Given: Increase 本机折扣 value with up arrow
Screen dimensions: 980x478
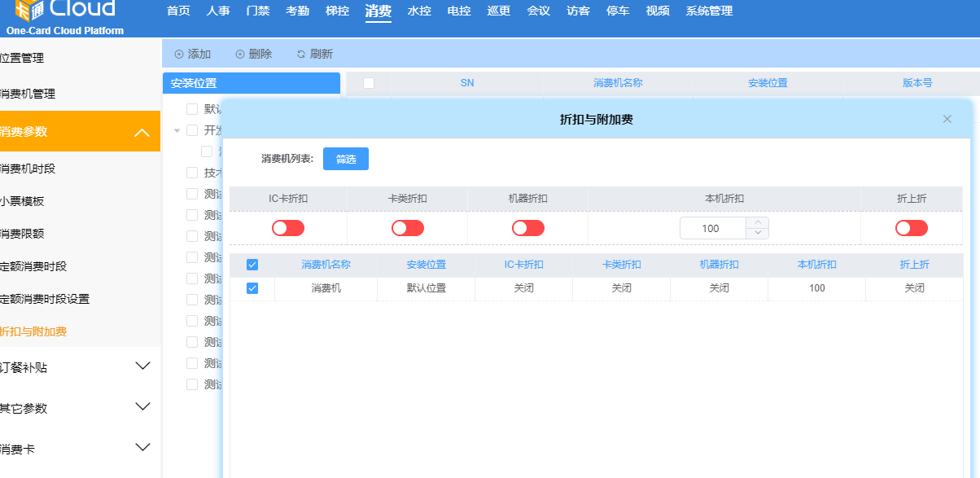Looking at the screenshot, I should coord(758,222).
